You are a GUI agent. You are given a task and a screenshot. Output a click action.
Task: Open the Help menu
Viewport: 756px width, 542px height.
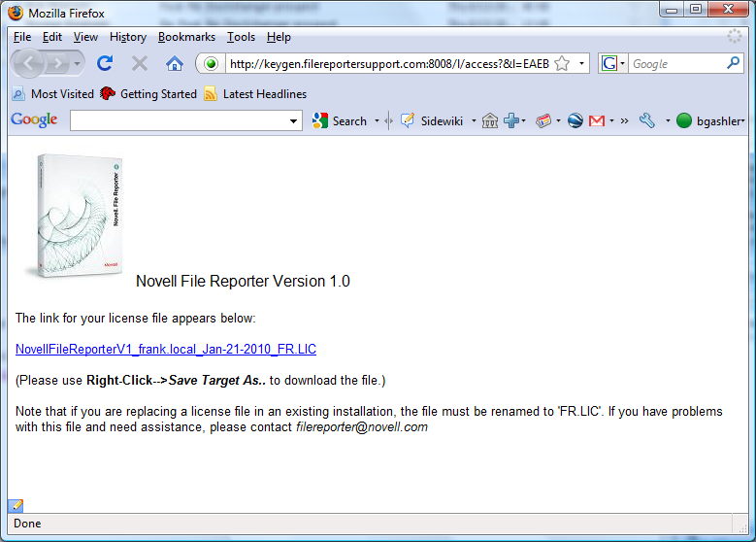point(279,37)
